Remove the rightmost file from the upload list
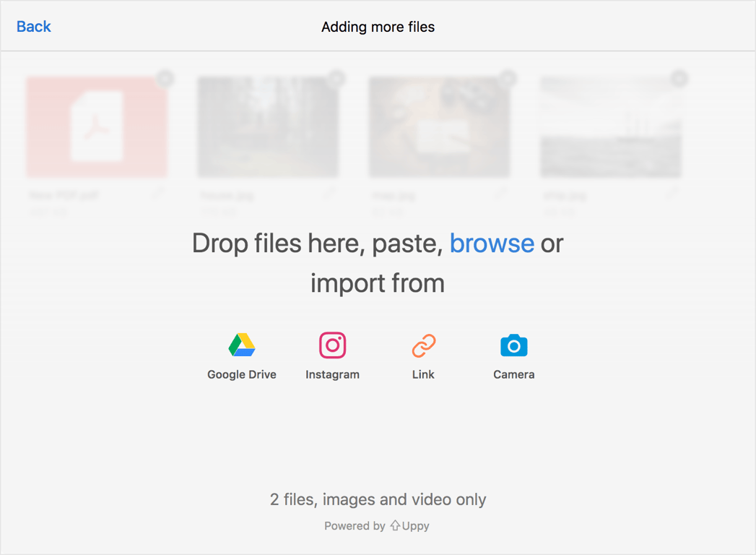 tap(678, 78)
